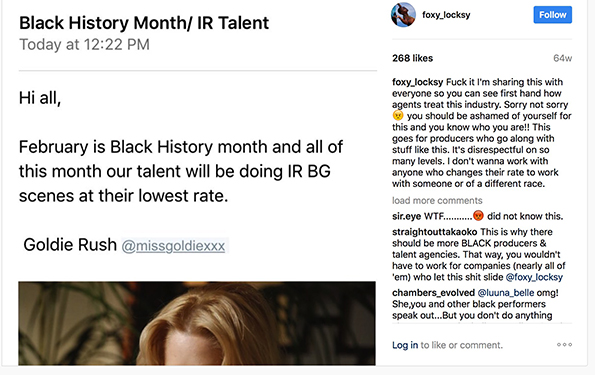This screenshot has width=595, height=375.
Task: Click the Follow button
Action: pos(552,15)
